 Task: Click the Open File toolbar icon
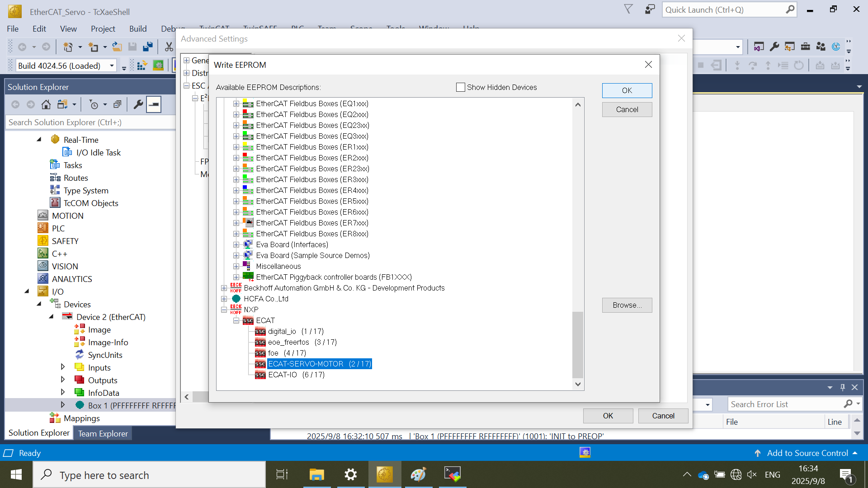tap(117, 47)
